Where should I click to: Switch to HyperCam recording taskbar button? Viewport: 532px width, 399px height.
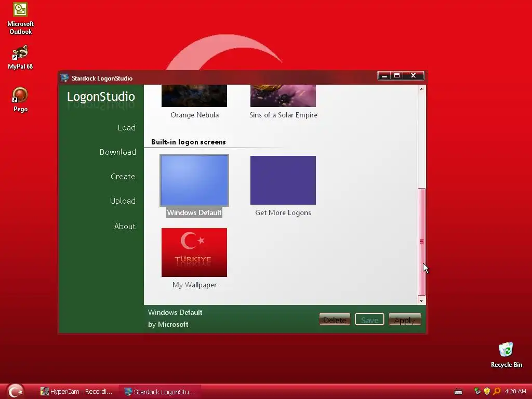76,392
